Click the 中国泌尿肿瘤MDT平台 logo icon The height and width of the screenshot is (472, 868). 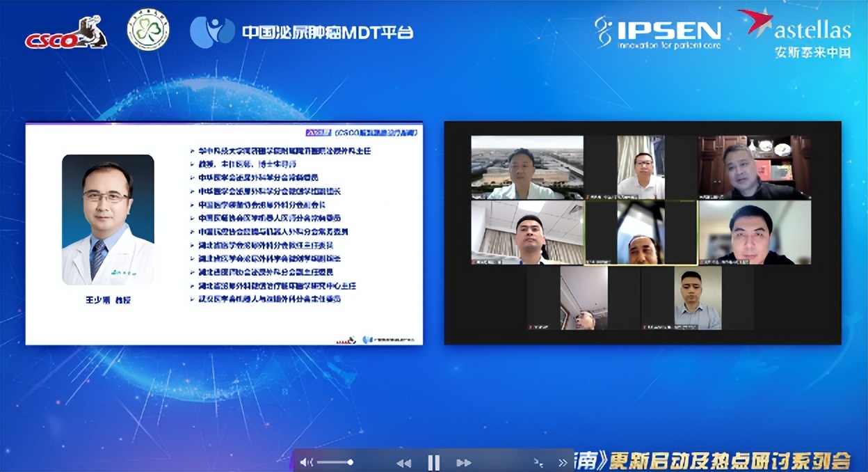(x=212, y=32)
